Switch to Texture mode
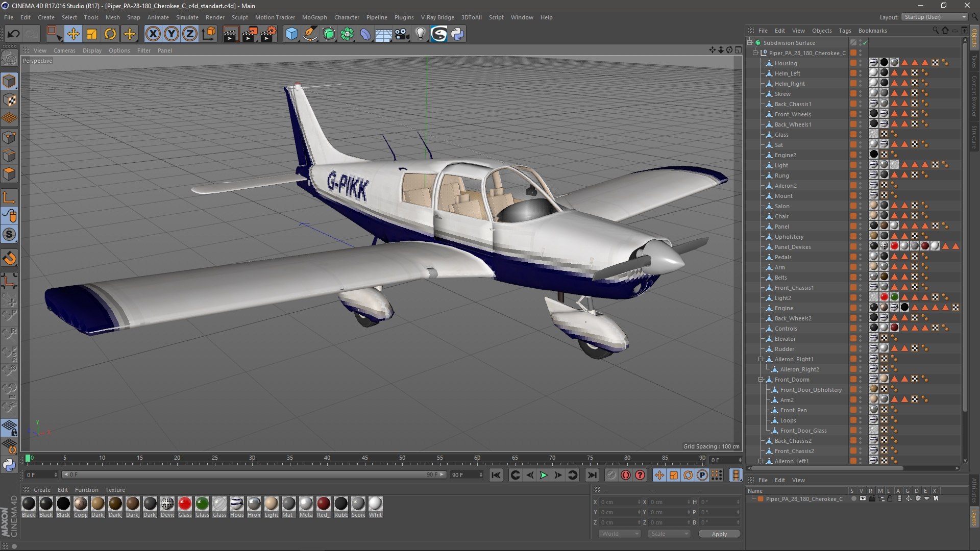Screen dimensions: 980x551 9,100
